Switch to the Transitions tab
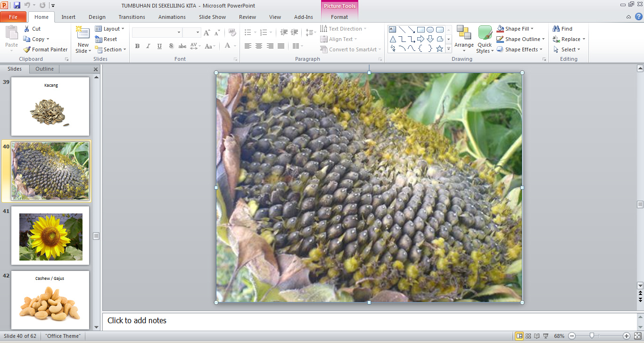Viewport: 644px width, 343px height. coord(132,17)
